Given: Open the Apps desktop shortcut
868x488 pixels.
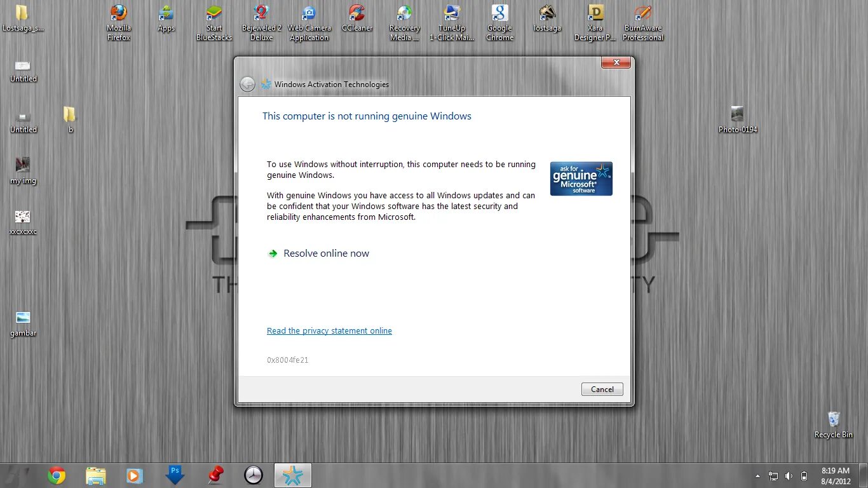Looking at the screenshot, I should coord(166,19).
